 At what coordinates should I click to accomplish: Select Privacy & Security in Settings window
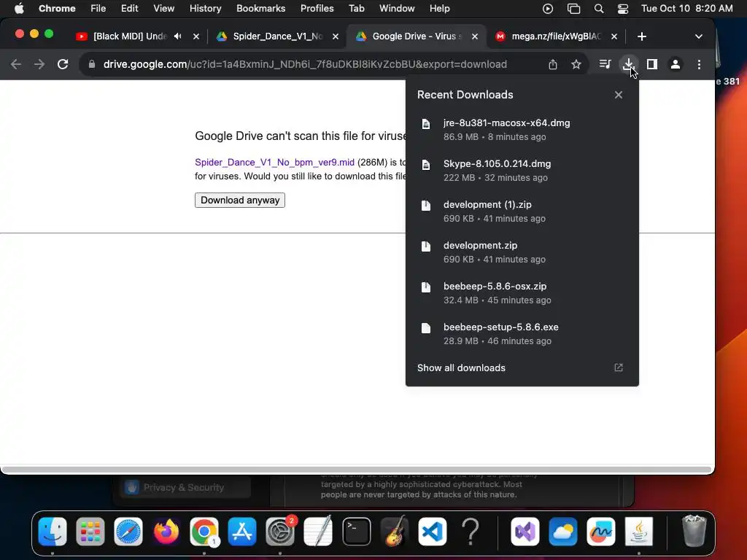pos(184,487)
